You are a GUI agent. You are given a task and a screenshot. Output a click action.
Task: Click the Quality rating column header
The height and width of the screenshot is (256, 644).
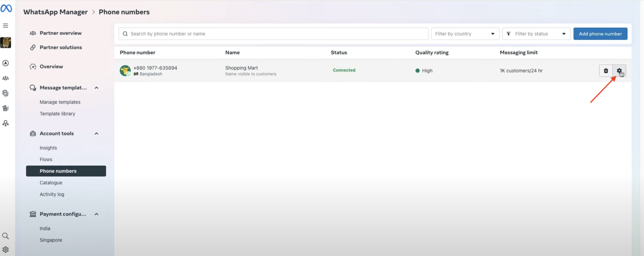(432, 52)
